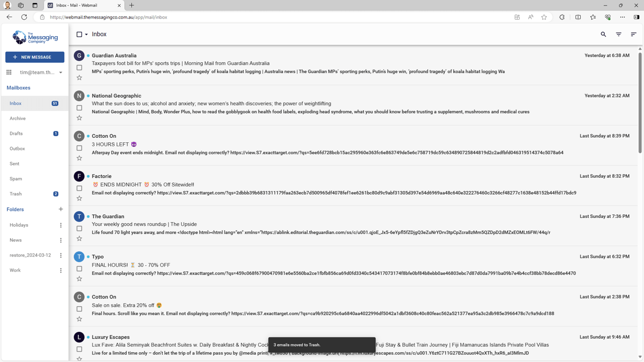Open the Spam mailbox
This screenshot has height=362, width=644.
(x=34, y=178)
